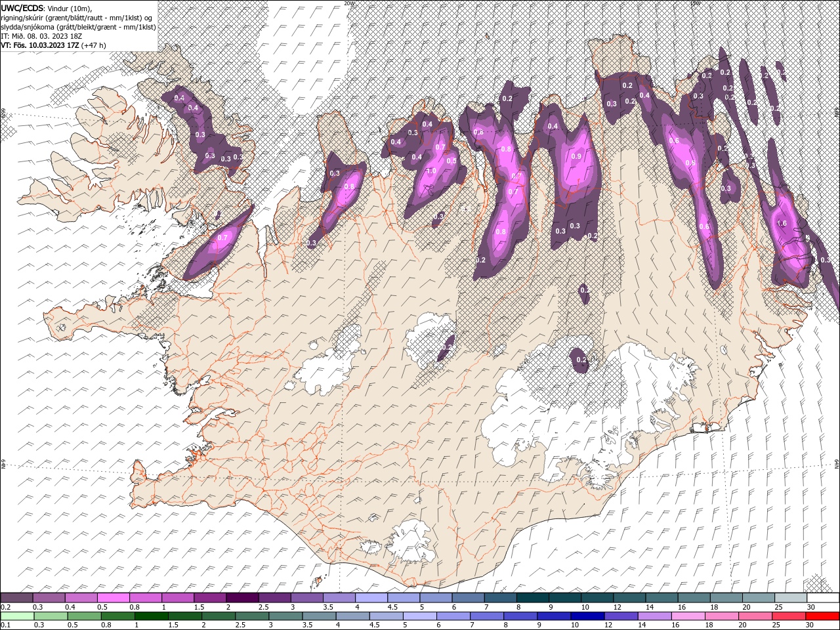Pick the light pink 16 rain legend swatch
The height and width of the screenshot is (630, 840).
(688, 616)
